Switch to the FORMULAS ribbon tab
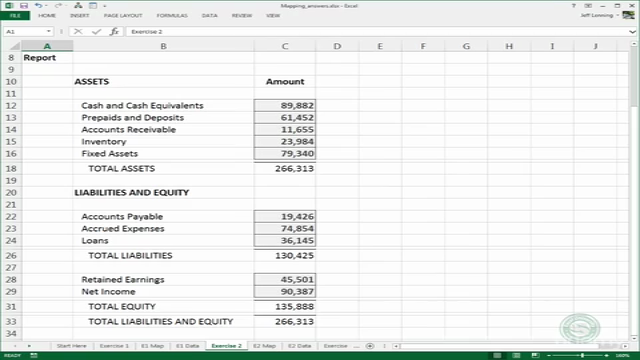The width and height of the screenshot is (640, 360). point(172,16)
